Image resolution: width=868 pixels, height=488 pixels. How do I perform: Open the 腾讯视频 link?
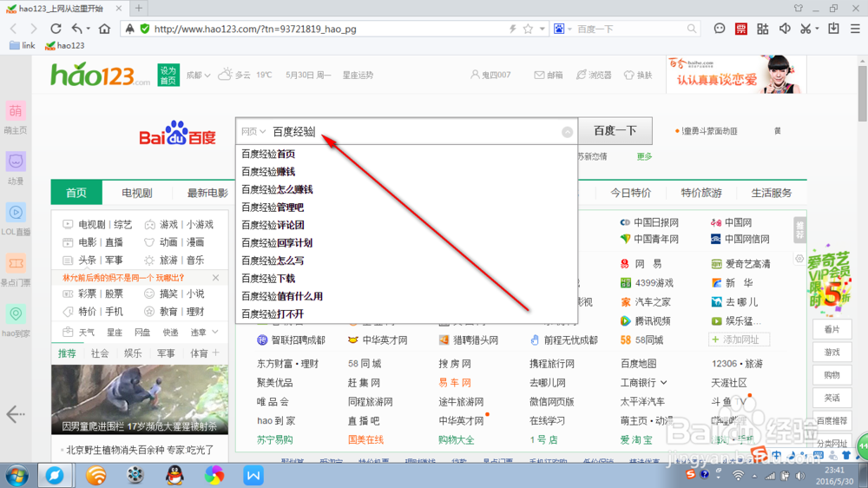tap(646, 320)
